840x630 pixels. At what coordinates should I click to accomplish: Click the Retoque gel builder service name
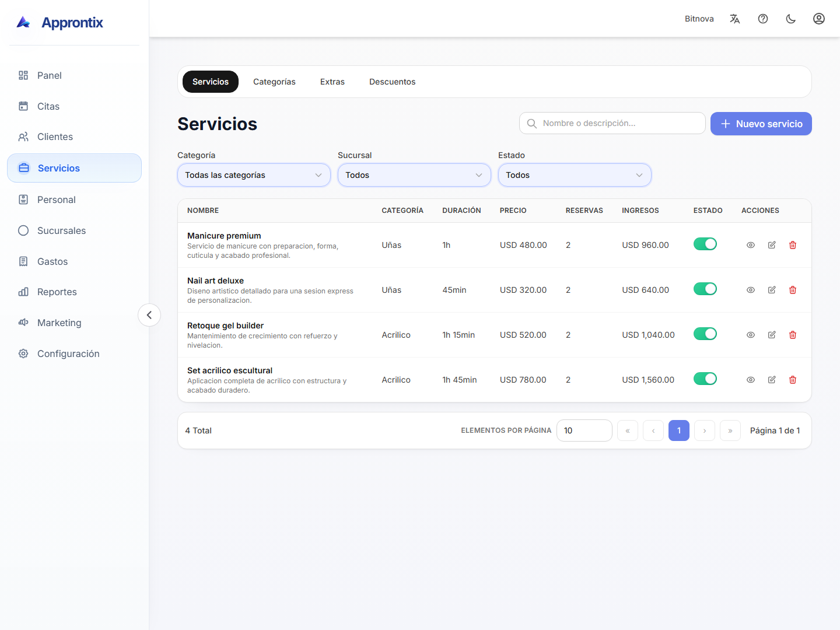point(225,325)
